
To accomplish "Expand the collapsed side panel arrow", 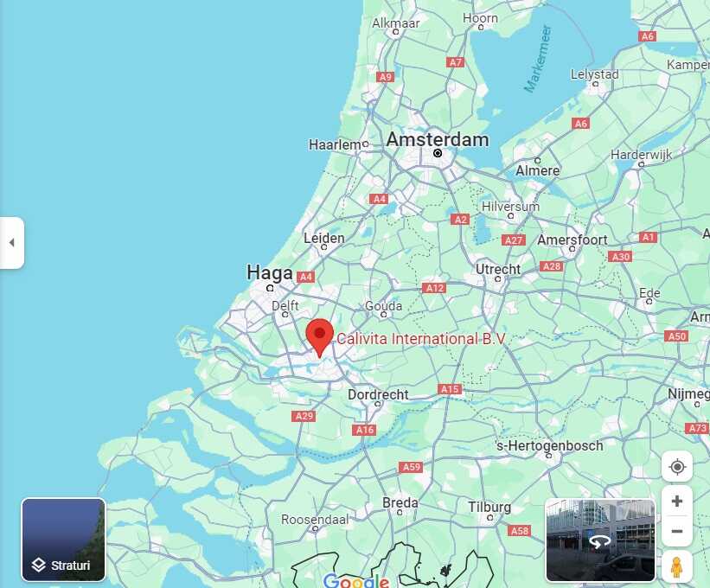I will (12, 243).
